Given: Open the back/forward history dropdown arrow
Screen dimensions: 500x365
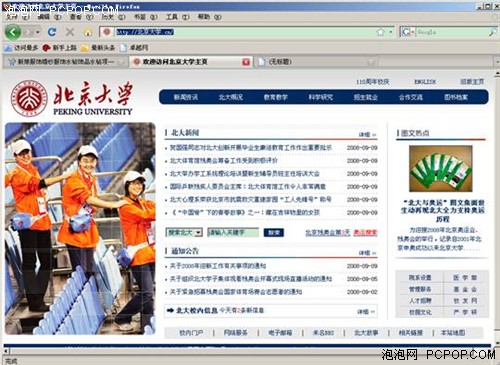Looking at the screenshot, I should click(x=38, y=32).
